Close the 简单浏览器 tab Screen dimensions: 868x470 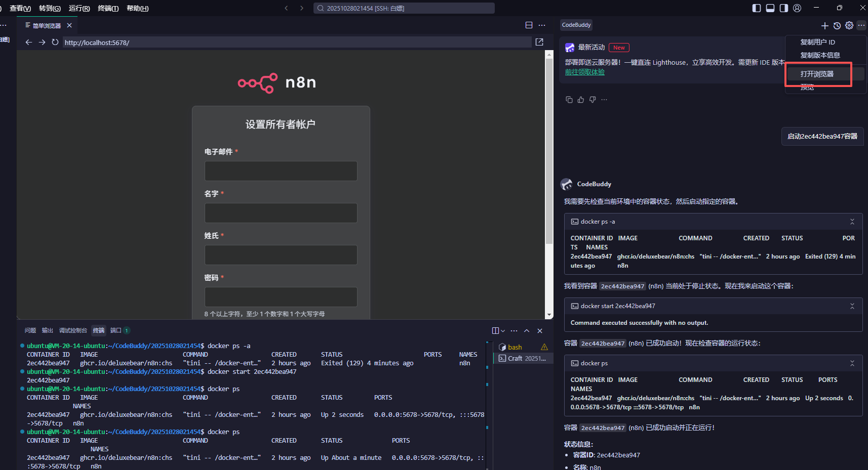click(x=69, y=25)
